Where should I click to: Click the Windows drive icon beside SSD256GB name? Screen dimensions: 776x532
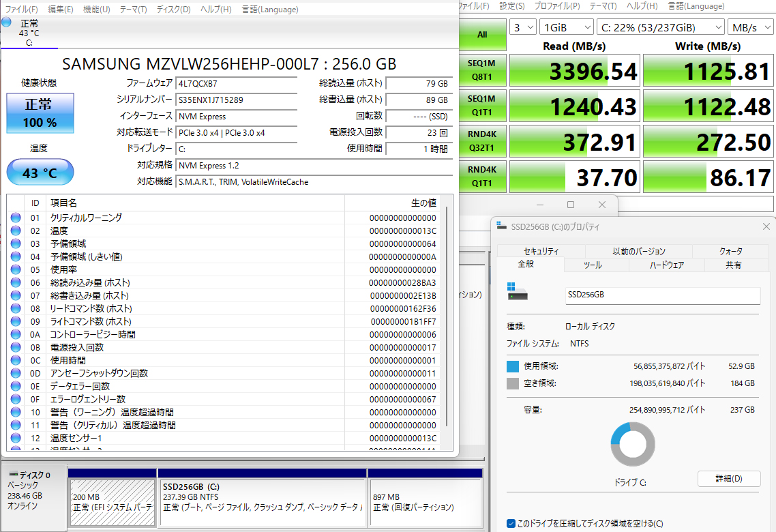(x=517, y=291)
